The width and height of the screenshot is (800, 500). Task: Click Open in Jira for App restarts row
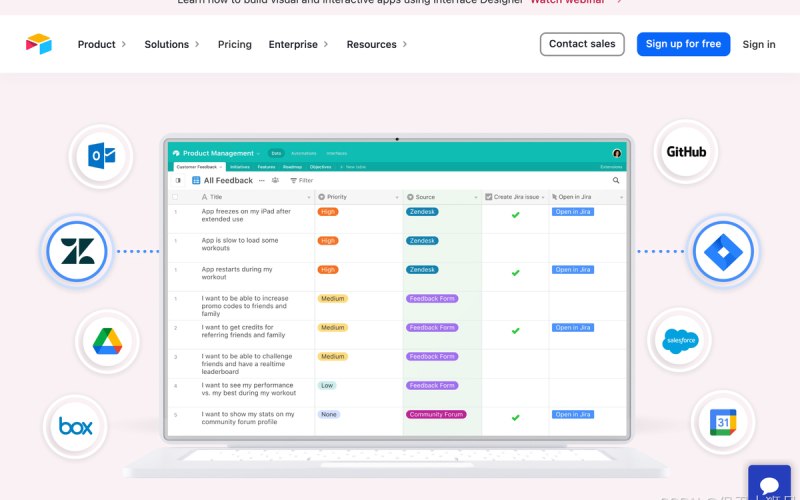pyautogui.click(x=572, y=269)
